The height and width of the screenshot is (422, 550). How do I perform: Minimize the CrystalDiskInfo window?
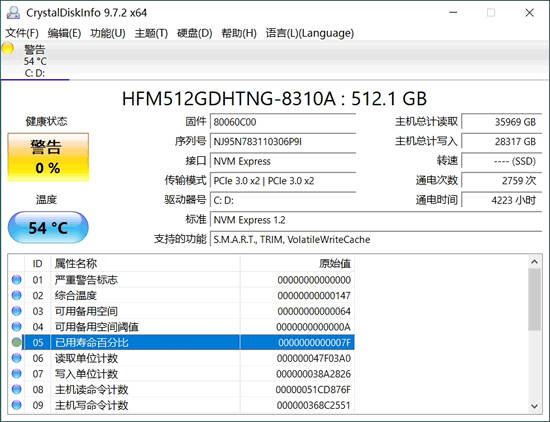coord(453,13)
